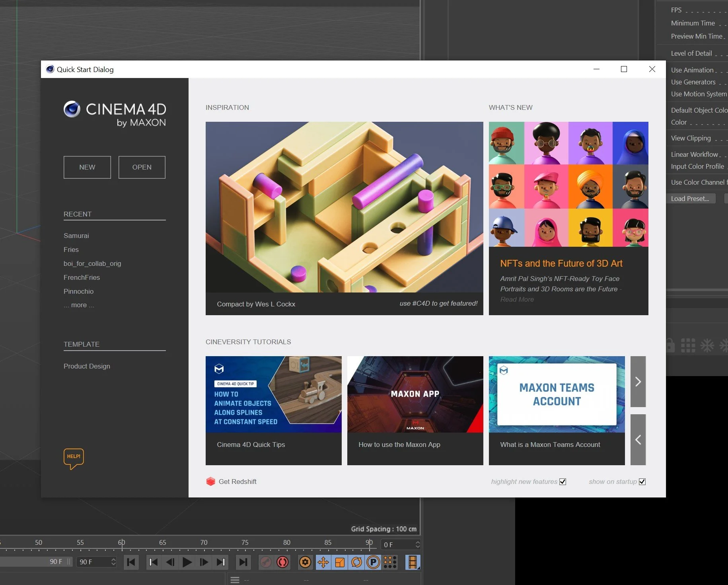Click frame 75 on the timeline ruler
This screenshot has height=585, width=728.
245,542
